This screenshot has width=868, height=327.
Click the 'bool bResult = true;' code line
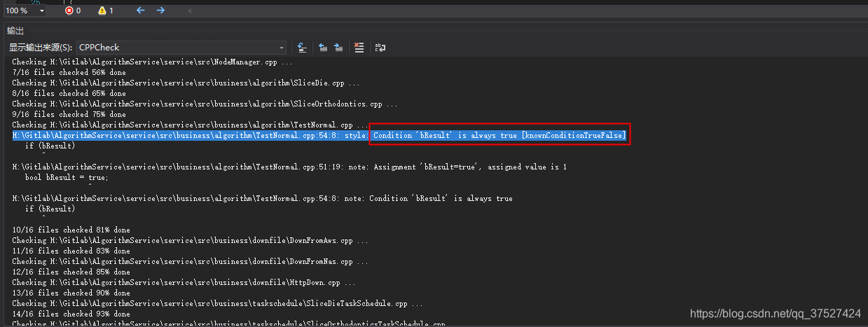(67, 177)
